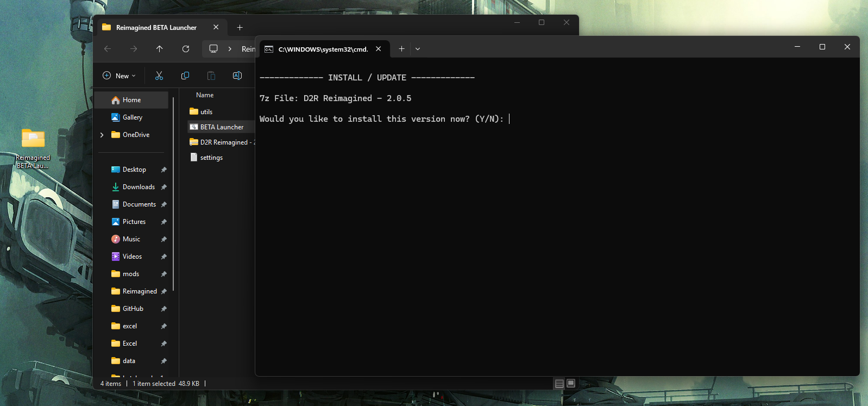Open the pinned GitHub folder
The width and height of the screenshot is (868, 406).
pos(133,309)
